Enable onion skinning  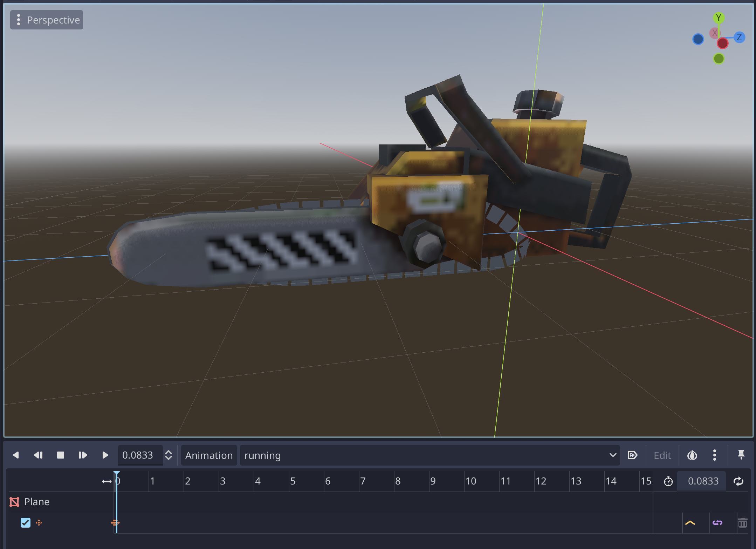coord(692,455)
